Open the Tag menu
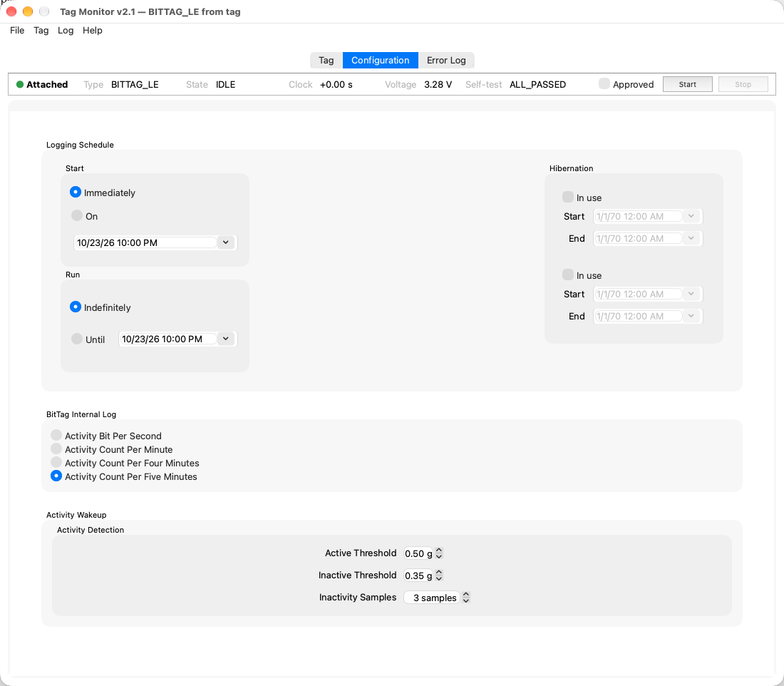784x686 pixels. 41,31
